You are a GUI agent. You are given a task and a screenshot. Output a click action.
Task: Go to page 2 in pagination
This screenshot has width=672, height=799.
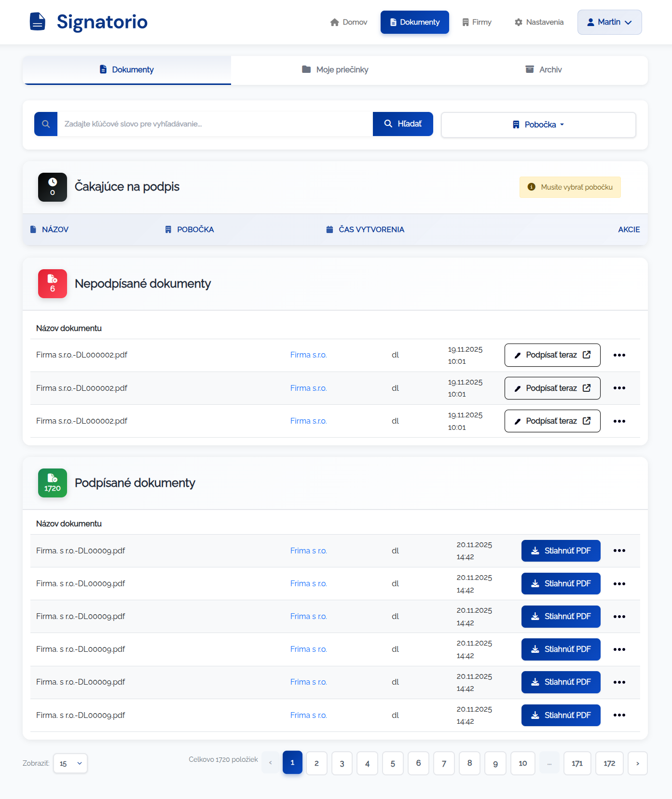coord(316,763)
